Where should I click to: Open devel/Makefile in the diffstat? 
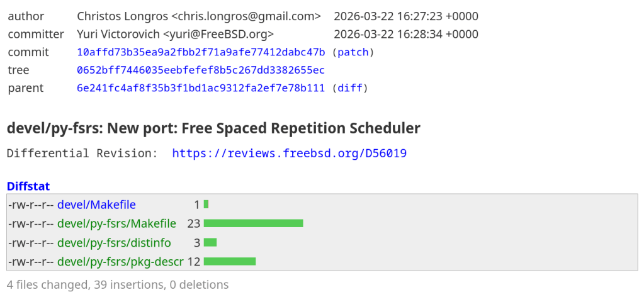[x=96, y=205]
